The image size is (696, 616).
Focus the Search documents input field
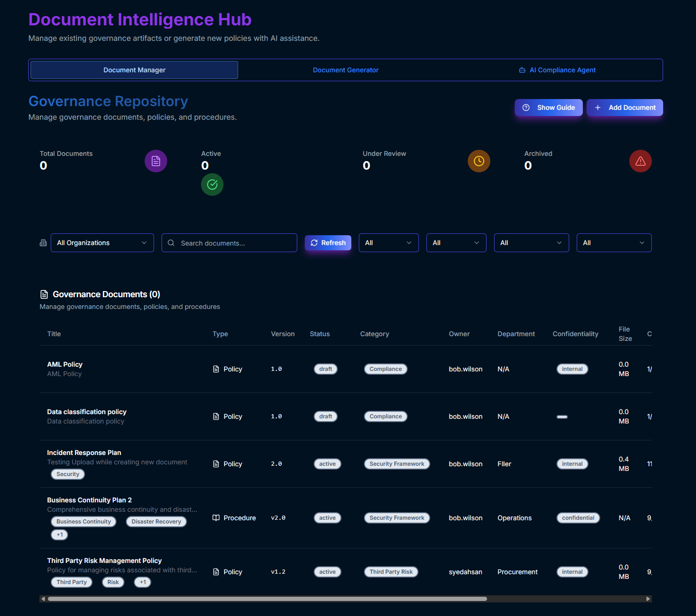(229, 243)
